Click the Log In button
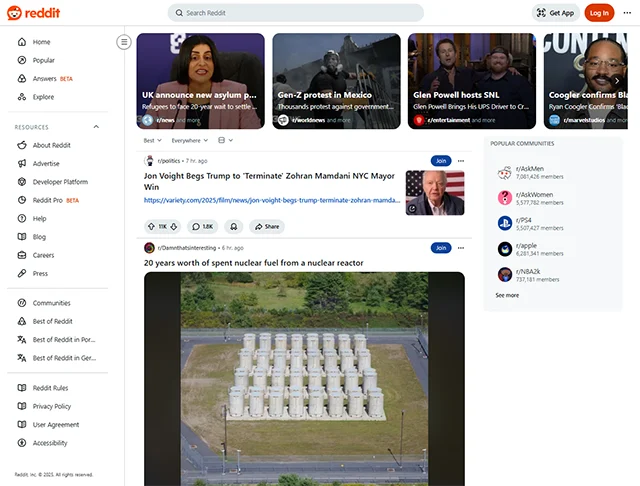640x486 pixels. [x=599, y=13]
